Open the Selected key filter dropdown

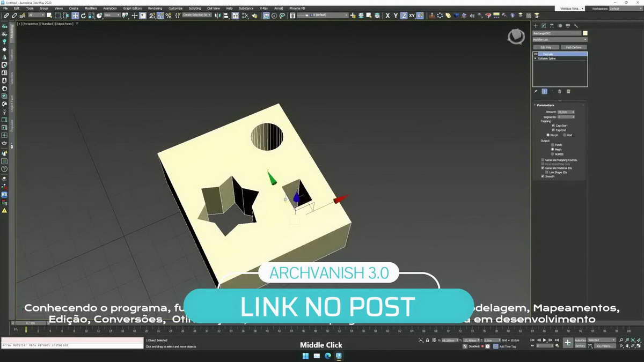tap(602, 340)
